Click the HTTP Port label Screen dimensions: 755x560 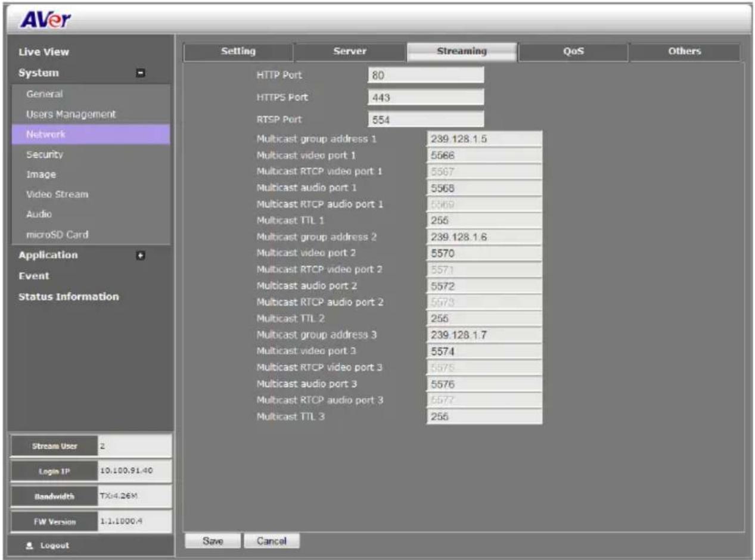pyautogui.click(x=279, y=75)
